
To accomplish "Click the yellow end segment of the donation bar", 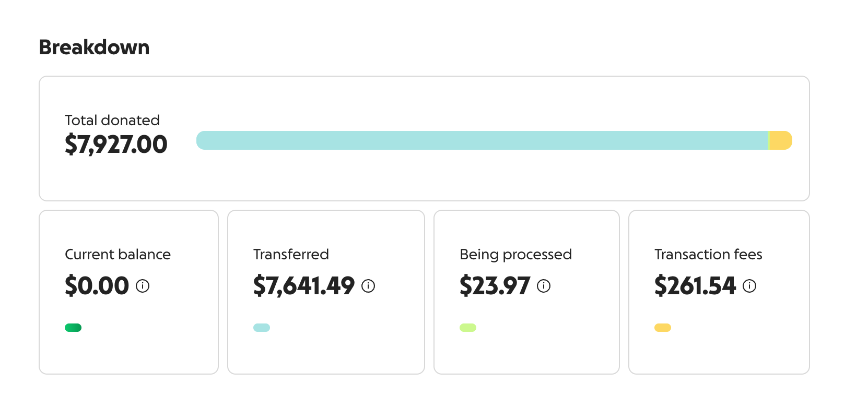I will click(x=781, y=140).
